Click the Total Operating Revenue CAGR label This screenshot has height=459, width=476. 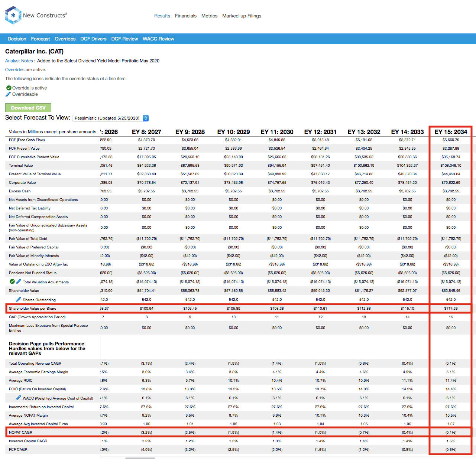pos(35,364)
